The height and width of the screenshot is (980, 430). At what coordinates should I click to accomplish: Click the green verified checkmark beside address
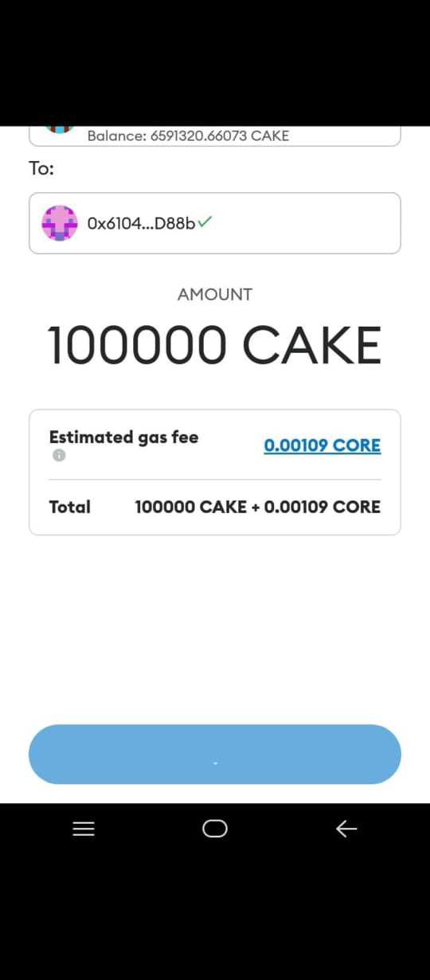205,222
